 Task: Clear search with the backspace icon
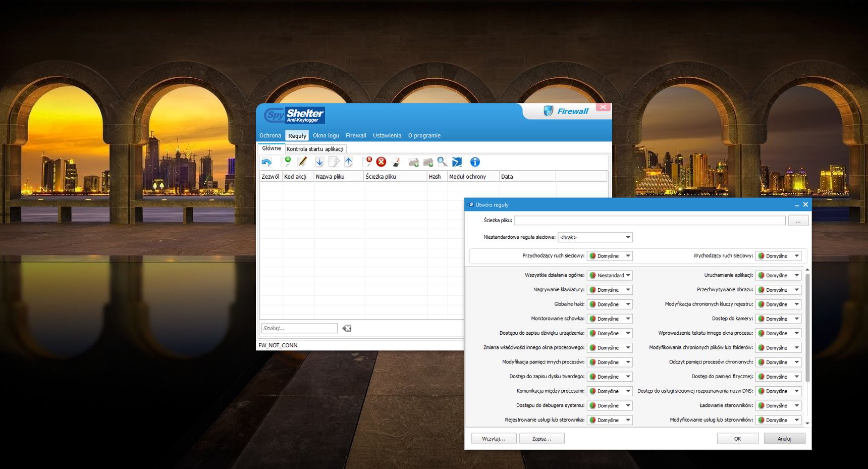click(x=347, y=328)
